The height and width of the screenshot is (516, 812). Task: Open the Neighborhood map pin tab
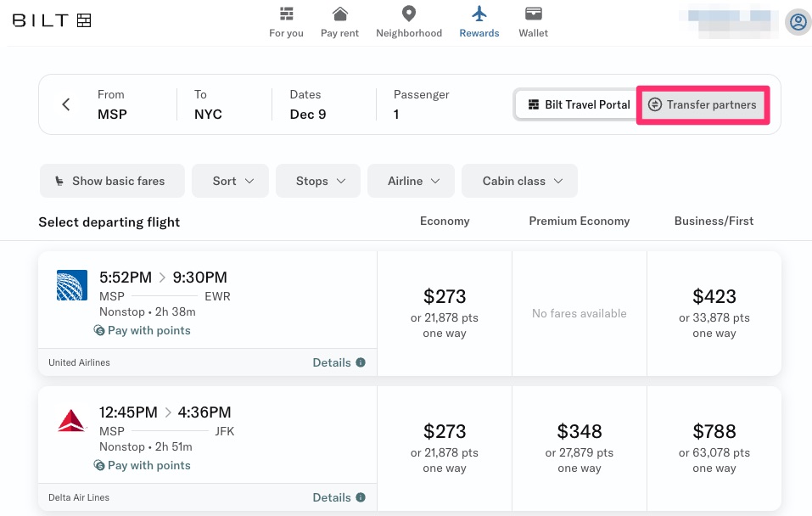tap(409, 22)
